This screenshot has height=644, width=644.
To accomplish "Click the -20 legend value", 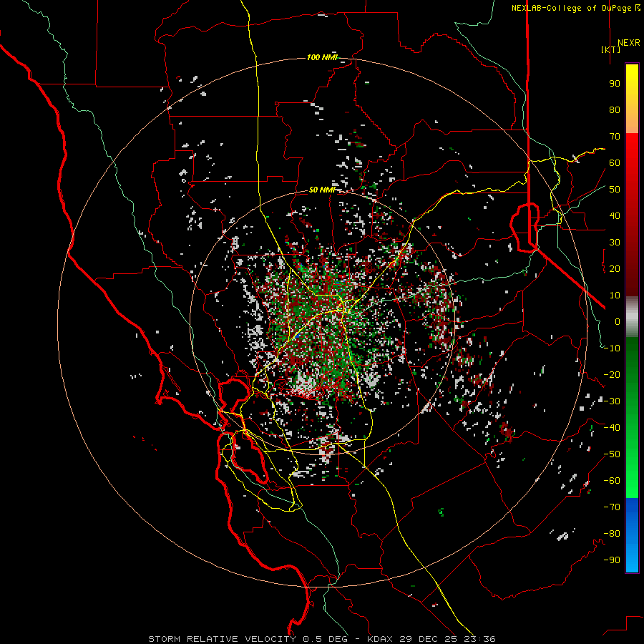I will 612,374.
